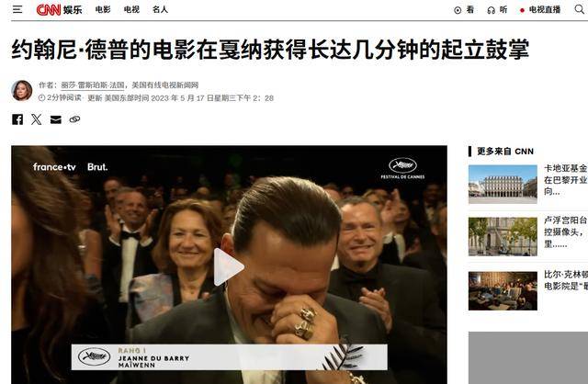Viewport: 588px width, 384px height.
Task: Open the 电影 menu section
Action: 103,9
